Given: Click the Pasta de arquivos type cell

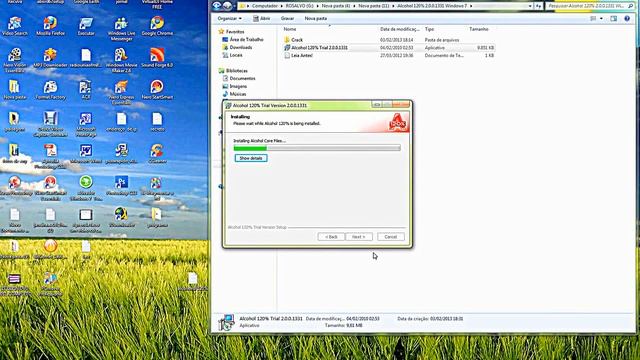Looking at the screenshot, I should 442,40.
